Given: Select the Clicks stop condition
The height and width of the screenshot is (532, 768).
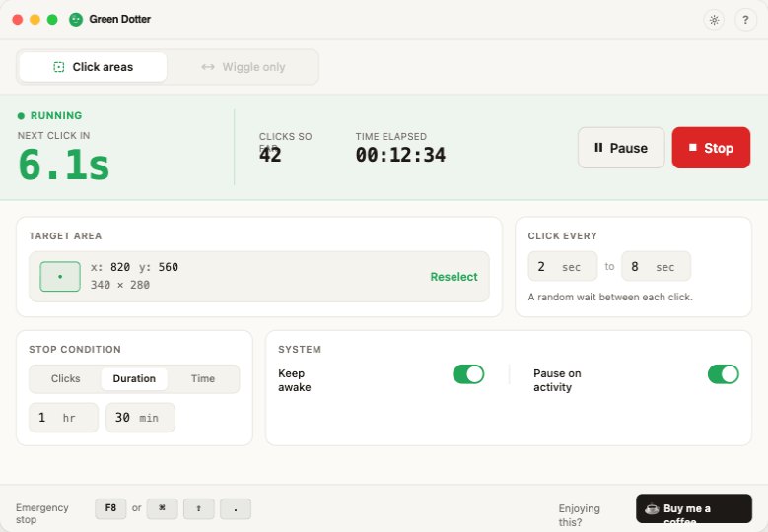Looking at the screenshot, I should click(x=66, y=379).
